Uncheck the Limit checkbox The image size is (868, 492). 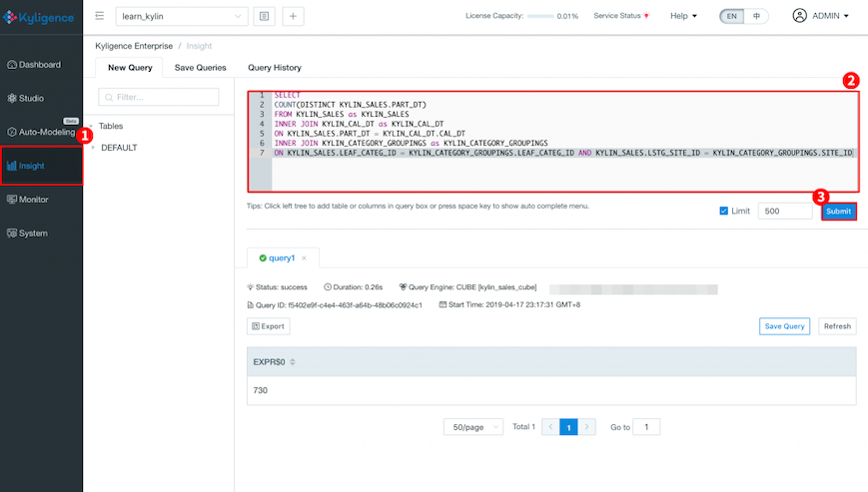[x=724, y=212]
